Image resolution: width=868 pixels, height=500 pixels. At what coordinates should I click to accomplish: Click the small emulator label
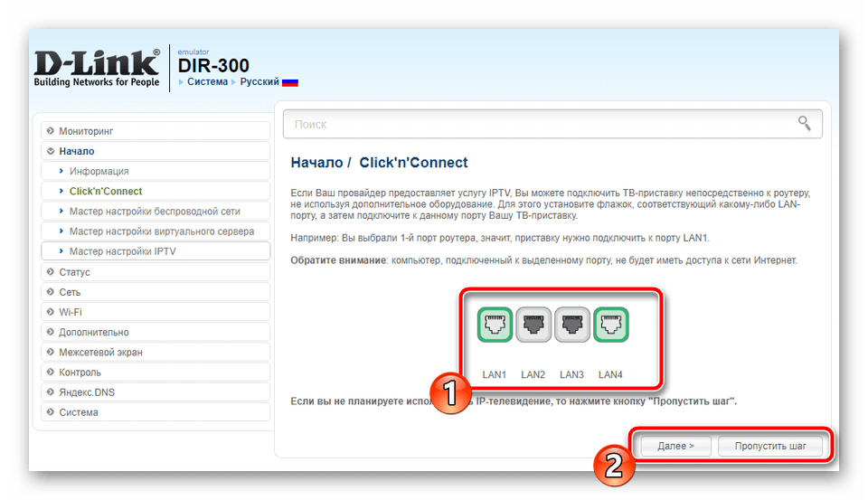(x=193, y=52)
